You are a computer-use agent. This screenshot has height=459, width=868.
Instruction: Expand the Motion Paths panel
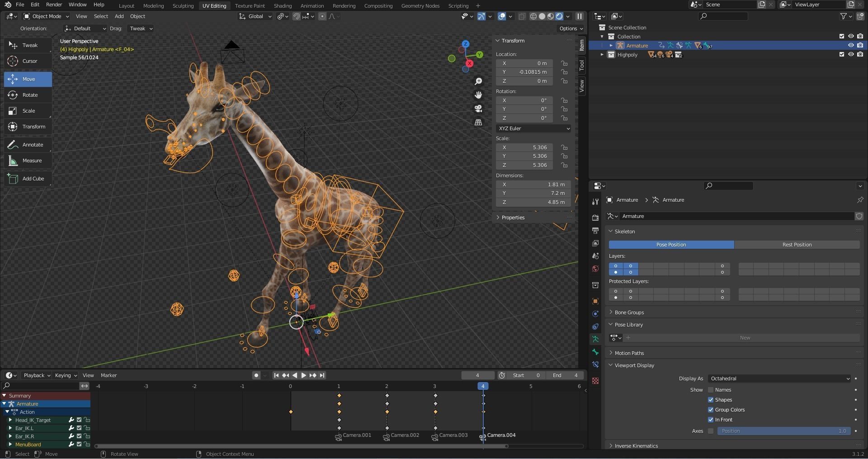(x=629, y=353)
